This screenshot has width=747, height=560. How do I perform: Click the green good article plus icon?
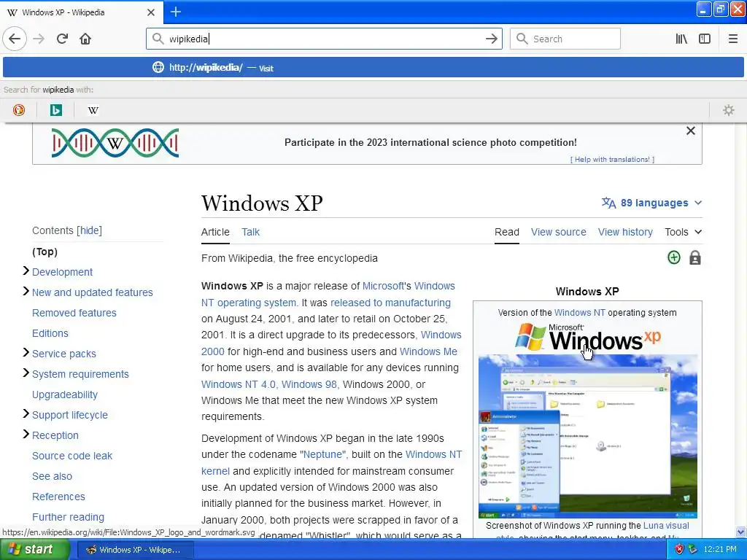tap(673, 257)
